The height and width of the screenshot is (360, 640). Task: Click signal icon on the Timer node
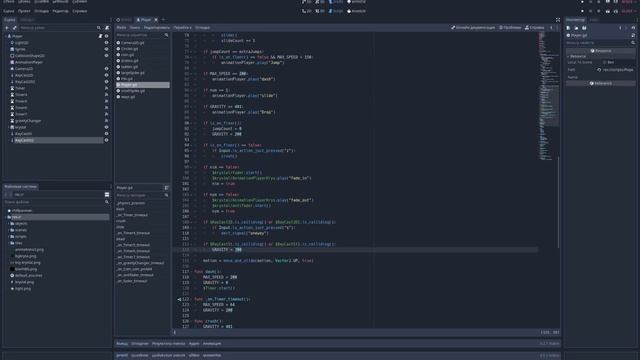point(107,88)
